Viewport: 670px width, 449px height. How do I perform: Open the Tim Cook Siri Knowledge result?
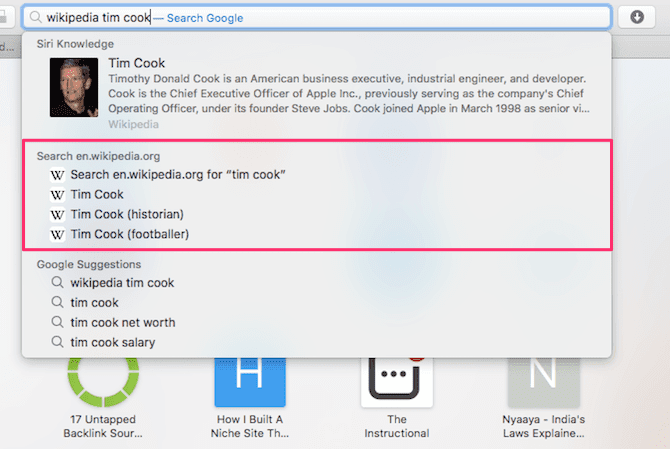tap(317, 93)
